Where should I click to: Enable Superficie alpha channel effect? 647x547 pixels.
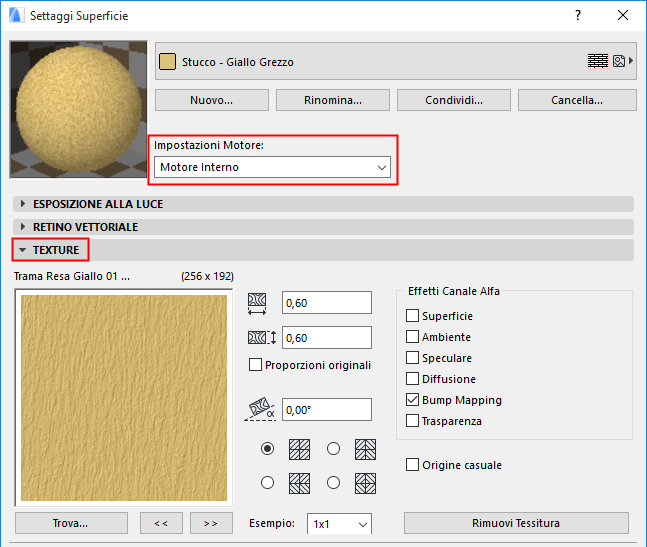(412, 316)
